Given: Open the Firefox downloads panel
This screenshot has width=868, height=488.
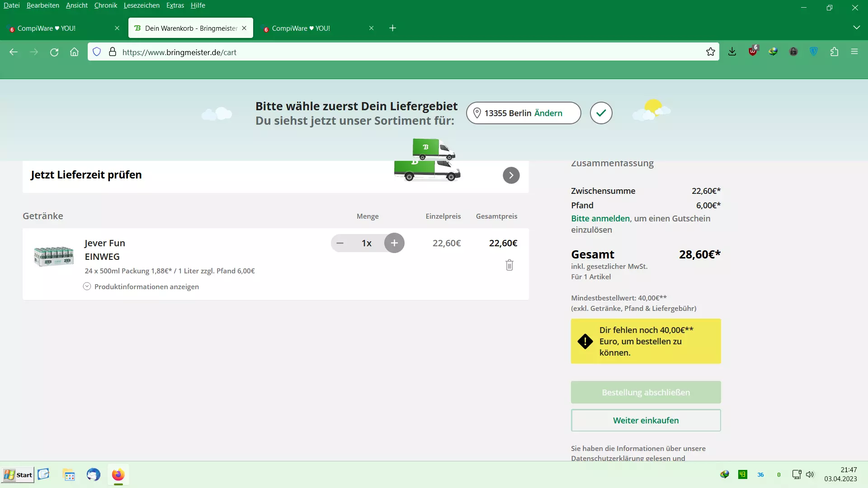Looking at the screenshot, I should (732, 52).
